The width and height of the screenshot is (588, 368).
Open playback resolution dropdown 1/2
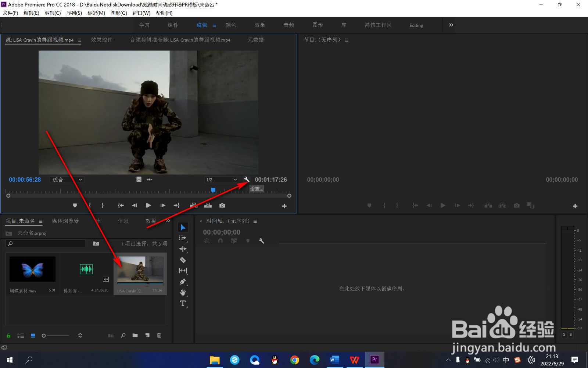[222, 180]
